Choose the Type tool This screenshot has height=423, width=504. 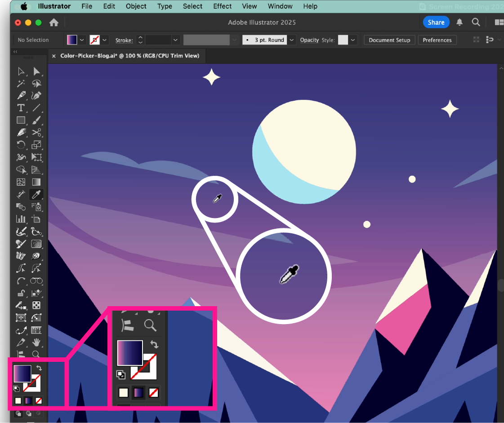[x=21, y=108]
